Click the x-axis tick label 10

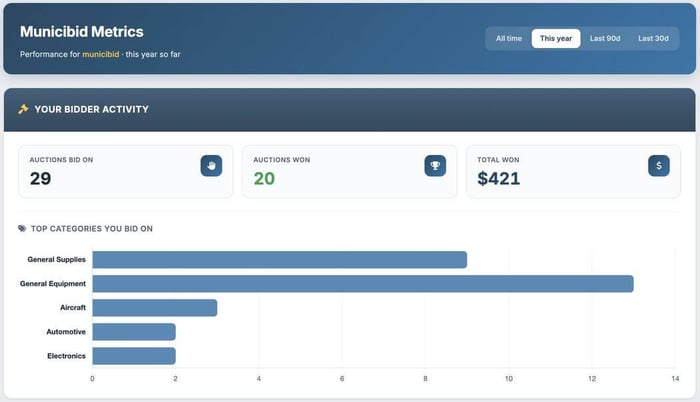508,379
